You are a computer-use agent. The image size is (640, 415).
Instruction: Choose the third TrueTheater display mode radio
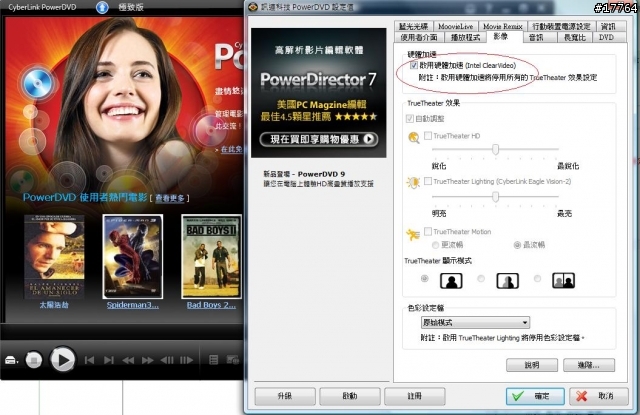[537, 279]
